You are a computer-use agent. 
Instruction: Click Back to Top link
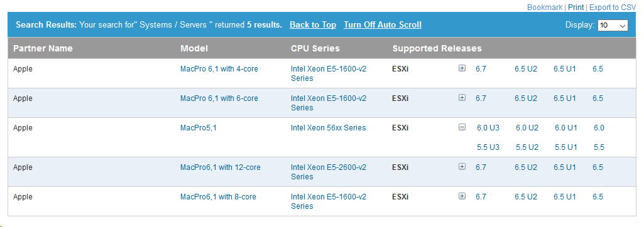pyautogui.click(x=313, y=24)
